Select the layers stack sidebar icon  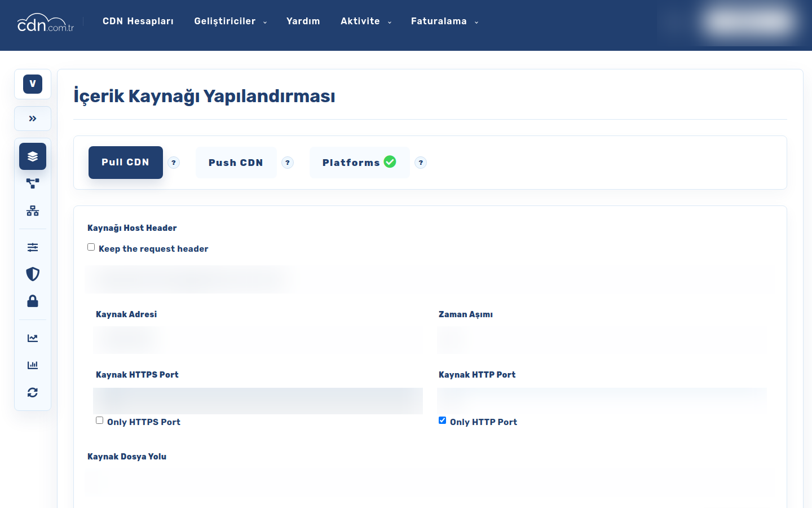pyautogui.click(x=33, y=156)
